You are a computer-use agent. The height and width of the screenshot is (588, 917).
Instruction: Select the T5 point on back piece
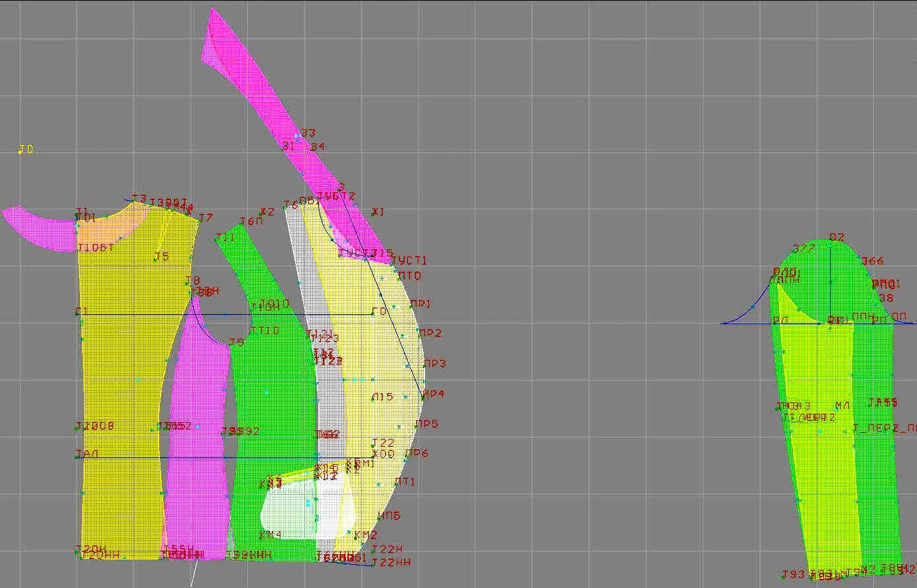tap(155, 259)
